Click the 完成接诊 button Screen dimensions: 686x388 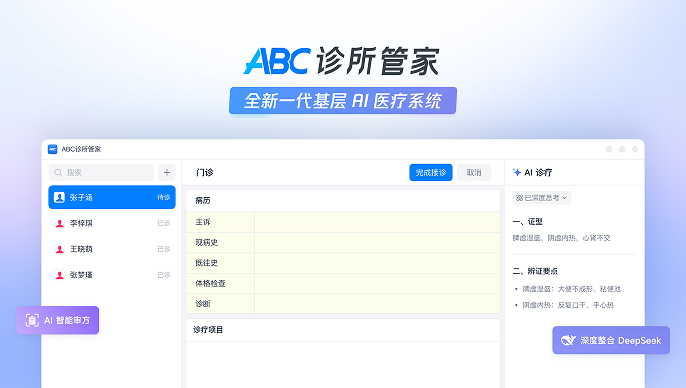[430, 172]
